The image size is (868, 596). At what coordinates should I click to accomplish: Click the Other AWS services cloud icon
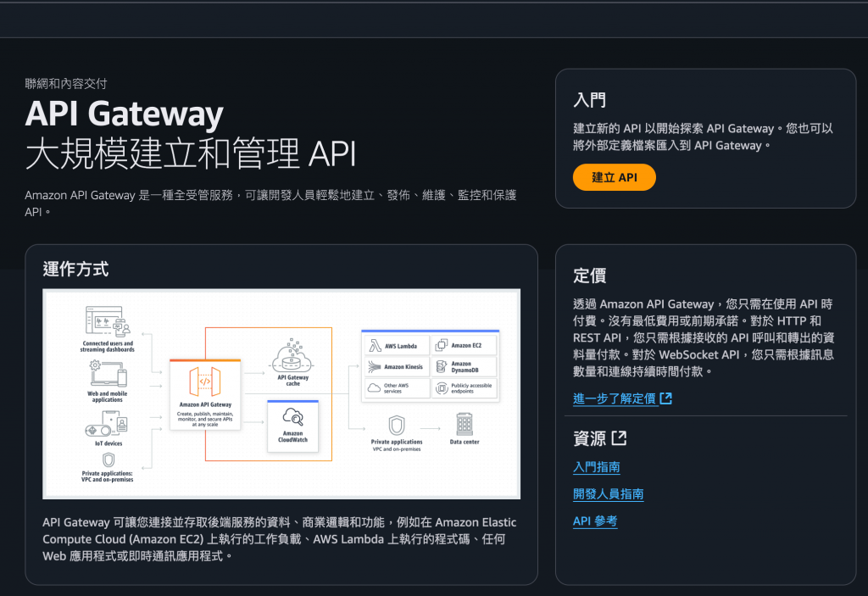(374, 387)
